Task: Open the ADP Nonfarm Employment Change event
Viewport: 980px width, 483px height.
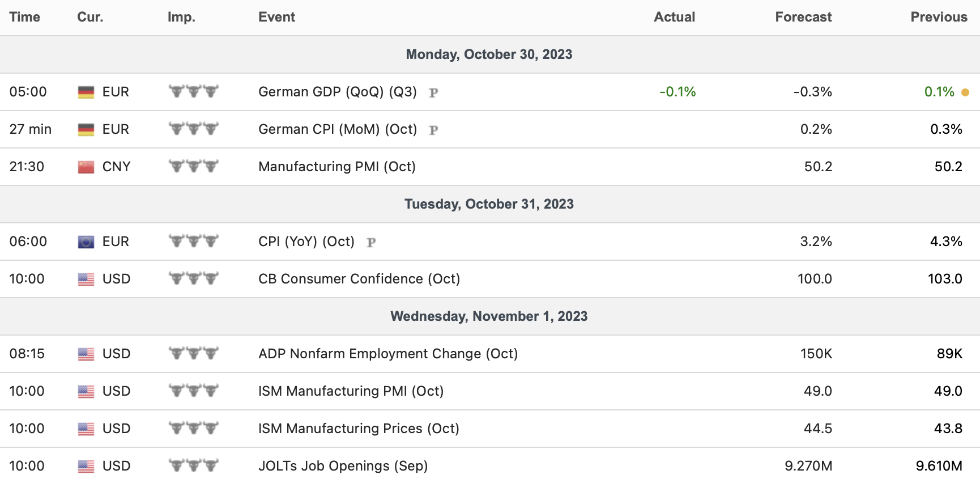Action: (x=388, y=354)
